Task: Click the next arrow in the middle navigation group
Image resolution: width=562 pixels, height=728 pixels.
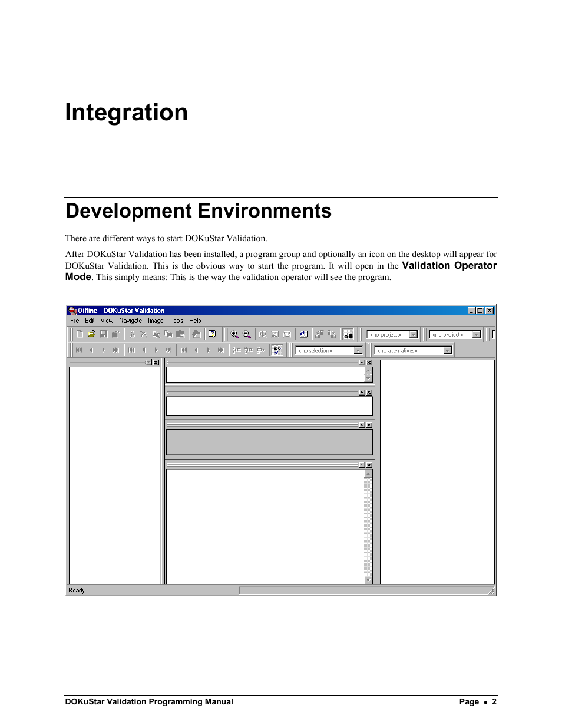Action: tap(156, 350)
